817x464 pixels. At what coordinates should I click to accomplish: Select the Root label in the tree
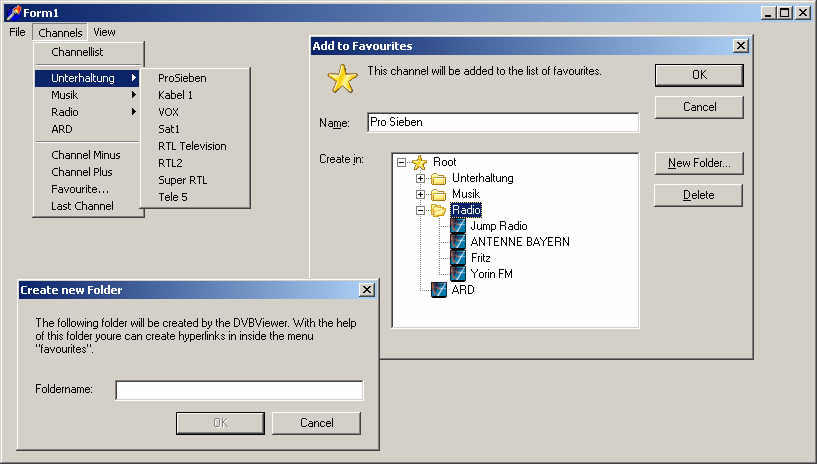click(x=444, y=162)
